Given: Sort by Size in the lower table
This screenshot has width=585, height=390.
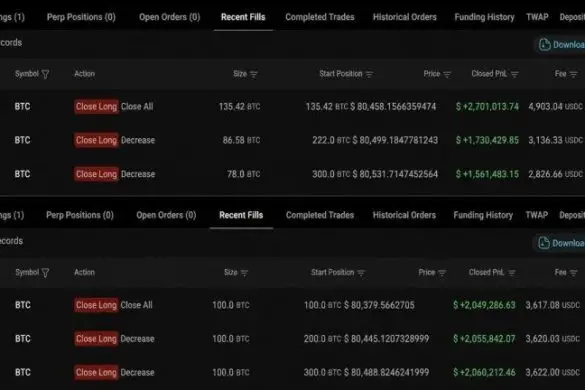Looking at the screenshot, I should point(244,273).
